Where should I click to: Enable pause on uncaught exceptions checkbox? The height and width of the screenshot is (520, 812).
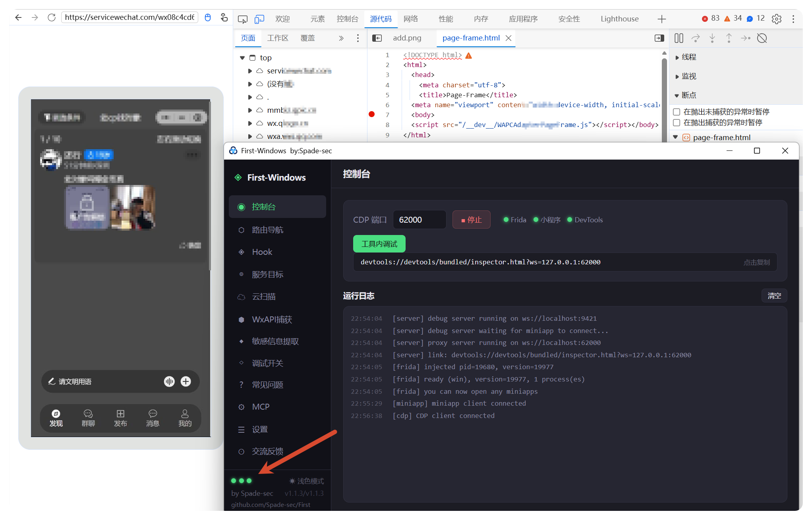click(677, 112)
